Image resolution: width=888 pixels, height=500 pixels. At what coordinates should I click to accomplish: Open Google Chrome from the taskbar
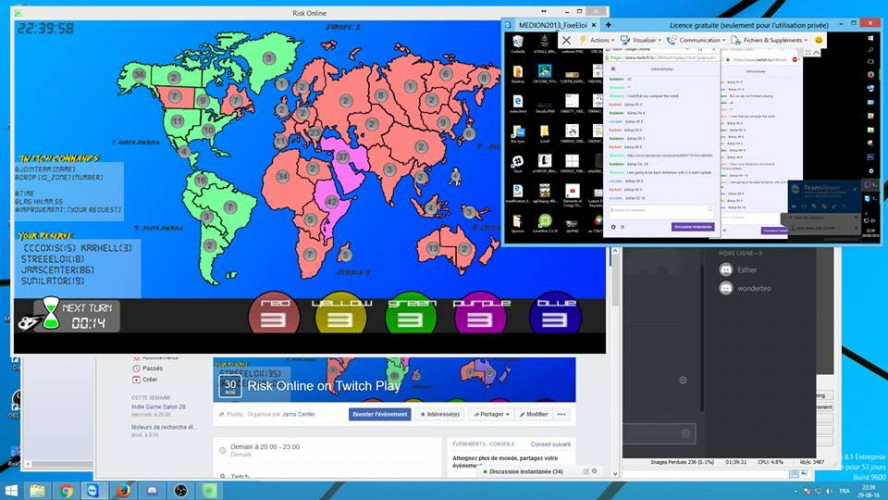(66, 490)
